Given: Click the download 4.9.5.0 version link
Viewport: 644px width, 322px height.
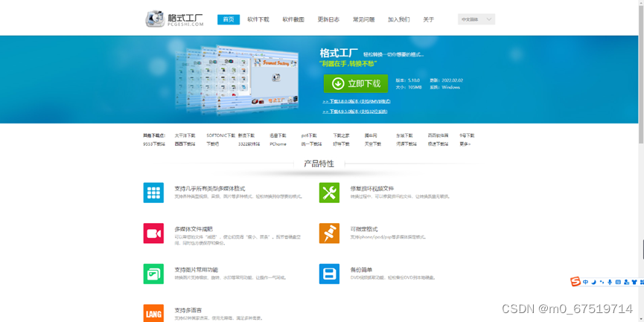Looking at the screenshot, I should (355, 112).
